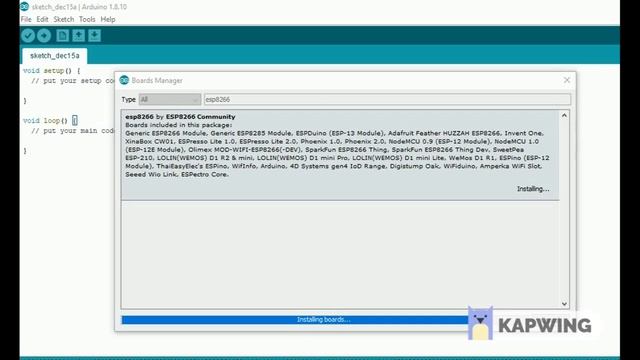640x360 pixels.
Task: Open the Tools menu
Action: 87,19
